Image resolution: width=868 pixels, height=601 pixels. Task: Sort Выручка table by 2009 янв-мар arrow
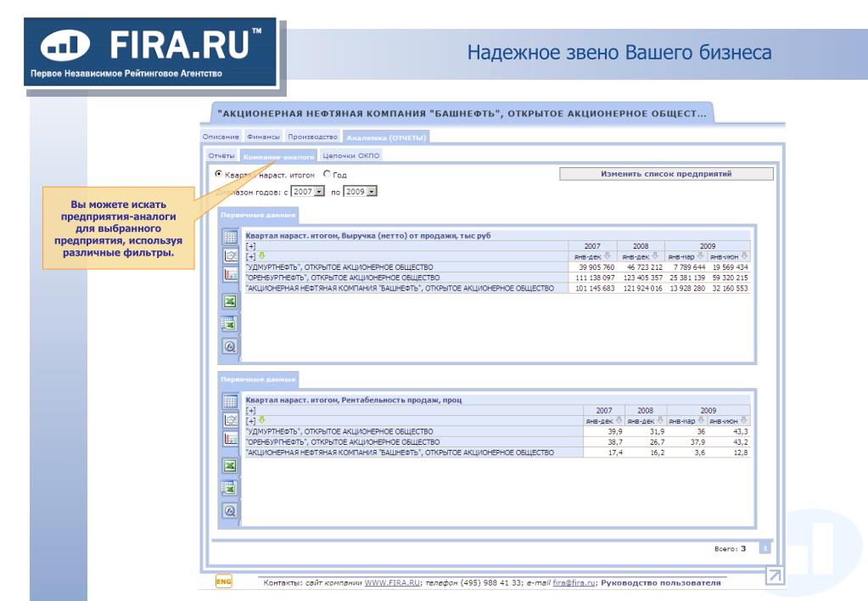[700, 256]
